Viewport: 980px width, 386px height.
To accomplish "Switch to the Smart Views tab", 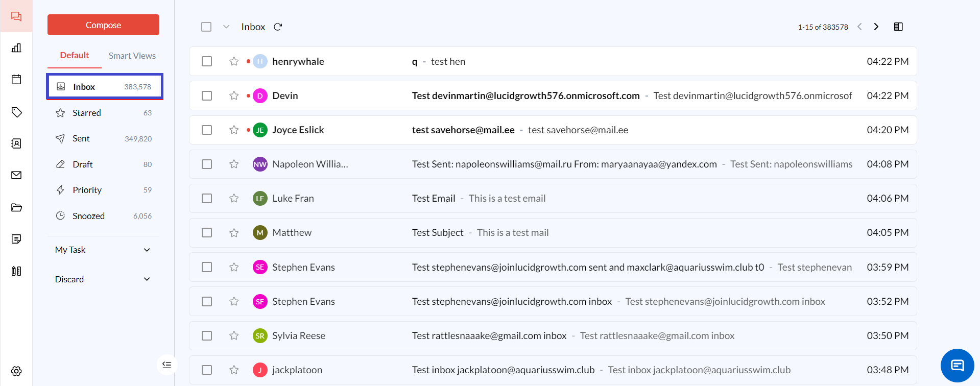I will (x=132, y=56).
